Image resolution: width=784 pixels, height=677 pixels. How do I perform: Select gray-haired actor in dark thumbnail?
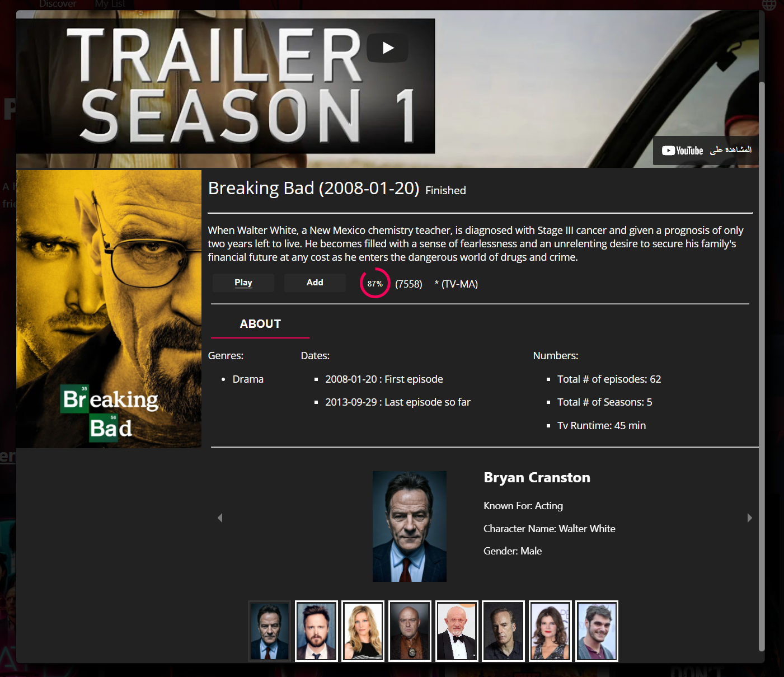click(503, 631)
